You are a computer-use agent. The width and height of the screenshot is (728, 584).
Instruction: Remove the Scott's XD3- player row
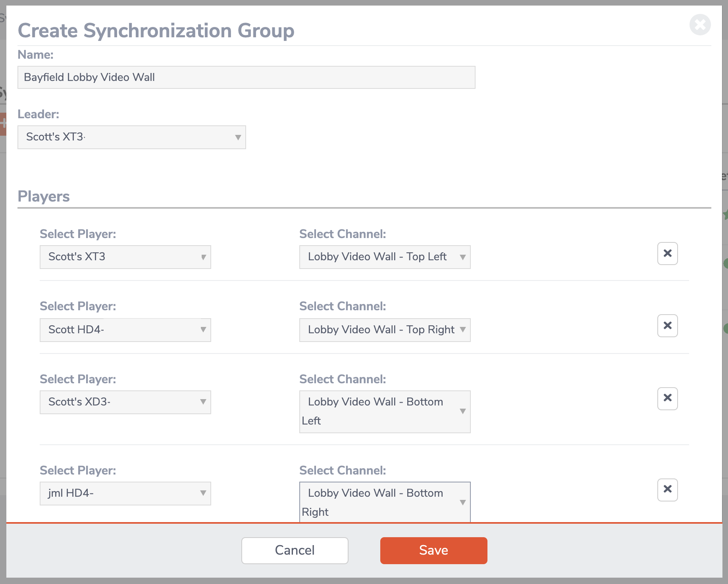667,398
